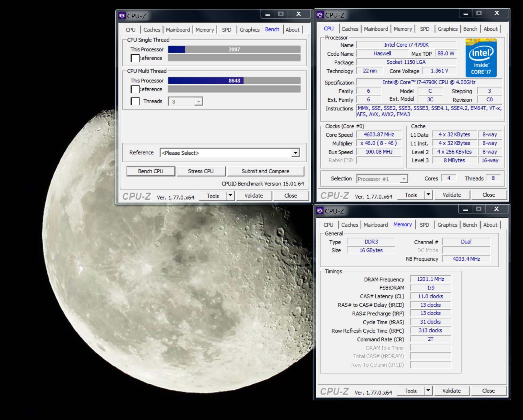Image resolution: width=523 pixels, height=420 pixels.
Task: Close the CPU tab window with X
Action: (497, 13)
